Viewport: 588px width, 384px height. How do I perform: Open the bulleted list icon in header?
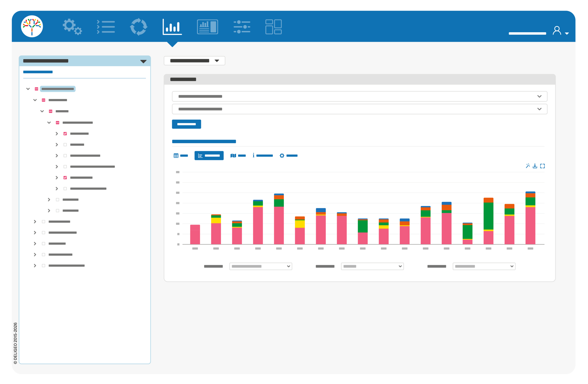click(106, 27)
